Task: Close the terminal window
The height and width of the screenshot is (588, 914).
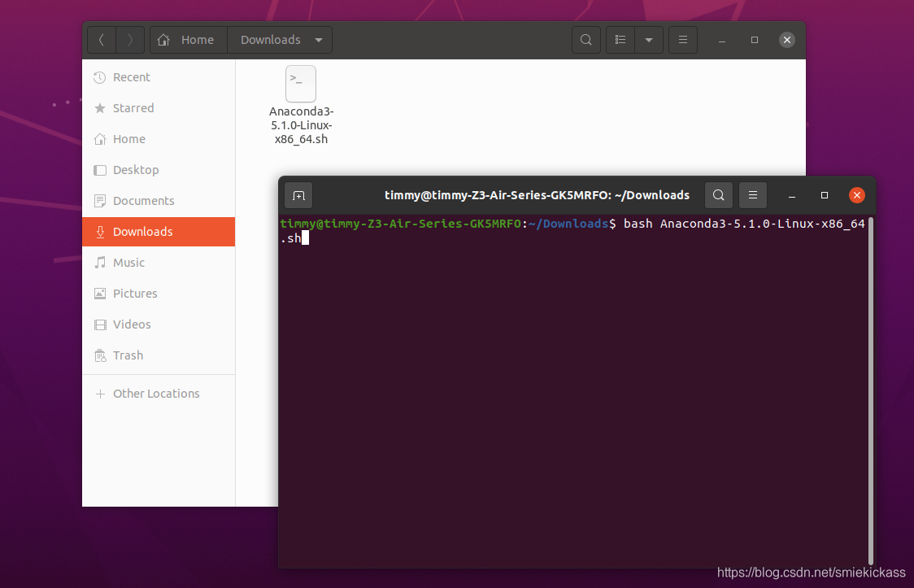Action: click(x=857, y=195)
